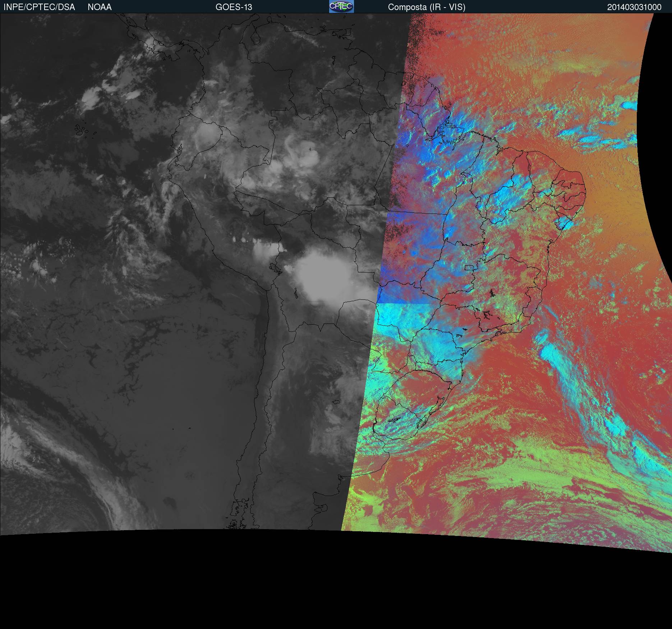Viewport: 672px width, 629px height.
Task: Select the INPE/CPTEC/DSA header text
Action: (x=39, y=7)
